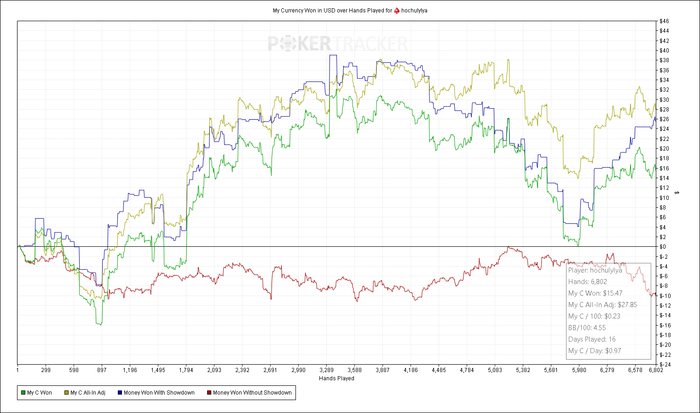
Task: Click the yellow My C All-In Adj swatch
Action: tap(67, 393)
